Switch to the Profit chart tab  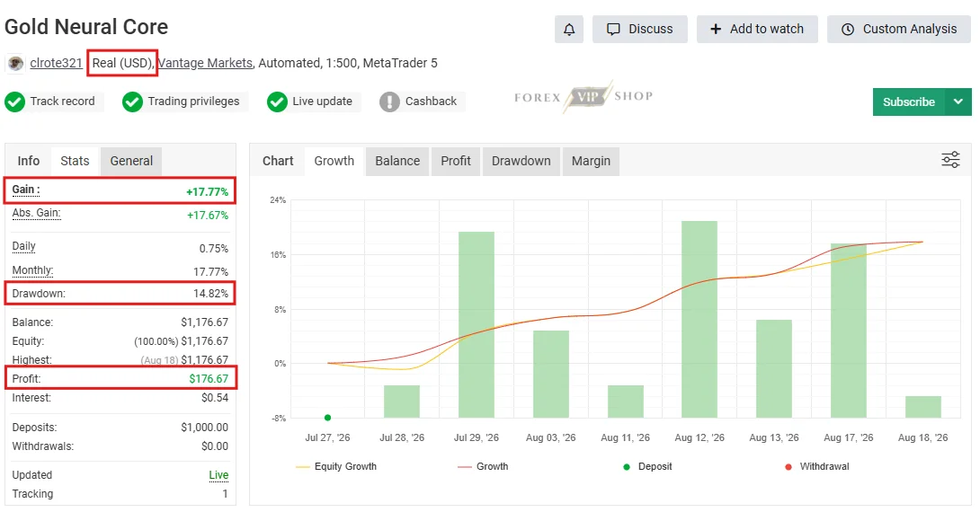click(x=456, y=161)
